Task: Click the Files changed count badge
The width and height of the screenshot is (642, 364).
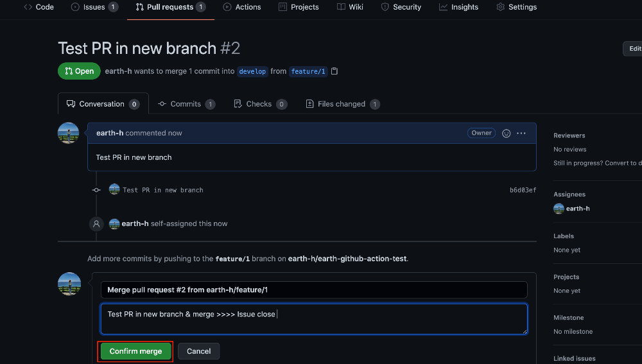Action: click(x=375, y=105)
